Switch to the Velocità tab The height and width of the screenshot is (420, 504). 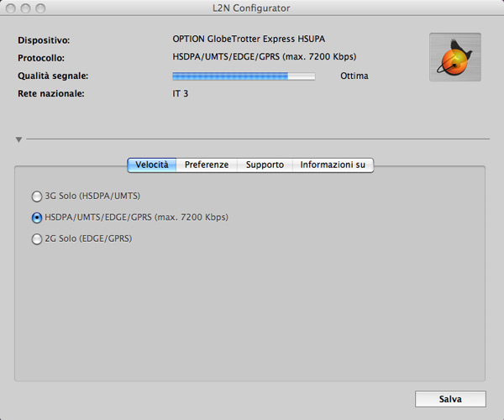[152, 165]
